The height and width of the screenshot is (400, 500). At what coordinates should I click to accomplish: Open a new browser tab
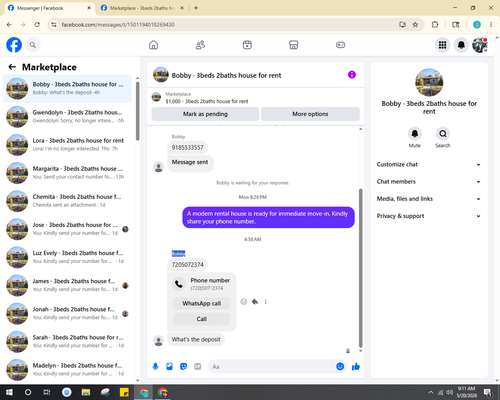click(196, 8)
